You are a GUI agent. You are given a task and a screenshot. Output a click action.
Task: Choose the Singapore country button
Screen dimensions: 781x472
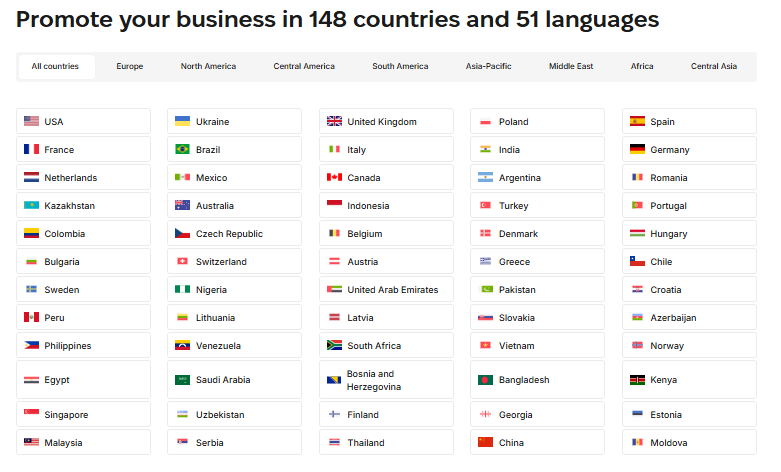point(83,414)
